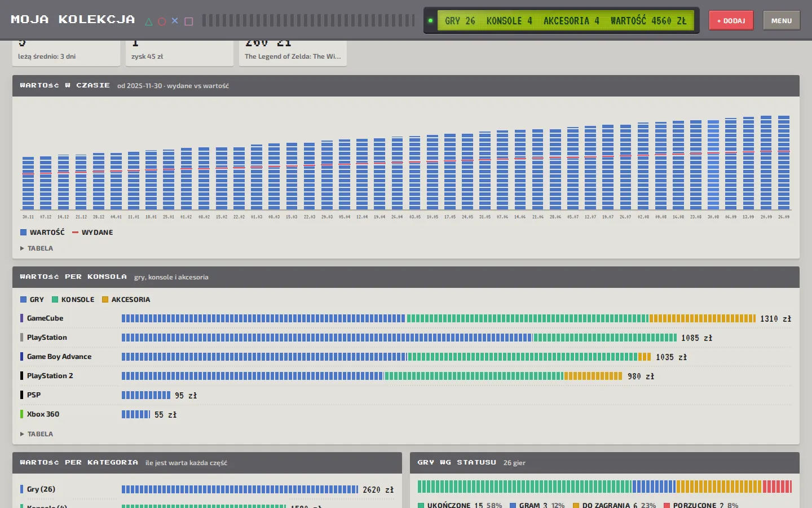Screen dimensions: 812x508
Task: Click the Porzucone status legend icon
Action: point(667,505)
